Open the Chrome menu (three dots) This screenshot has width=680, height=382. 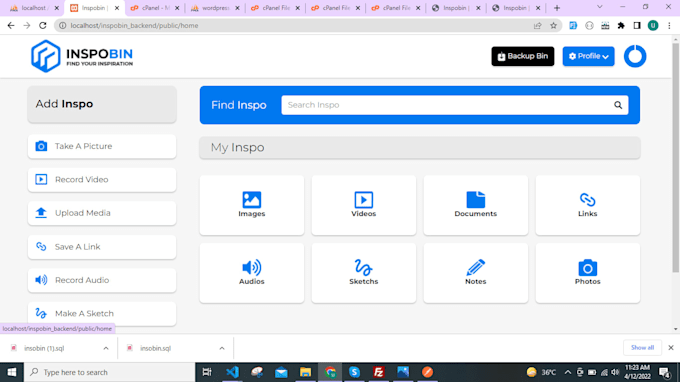click(x=669, y=26)
